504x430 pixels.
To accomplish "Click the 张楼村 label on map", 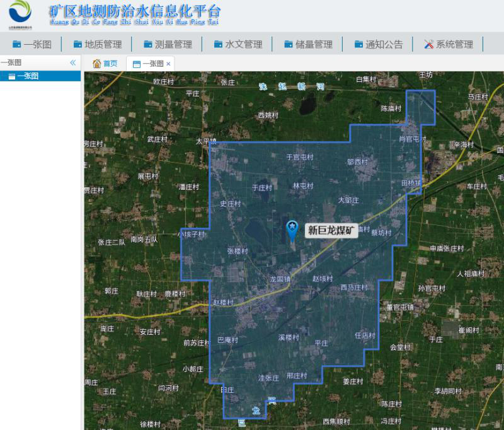I will click(238, 251).
